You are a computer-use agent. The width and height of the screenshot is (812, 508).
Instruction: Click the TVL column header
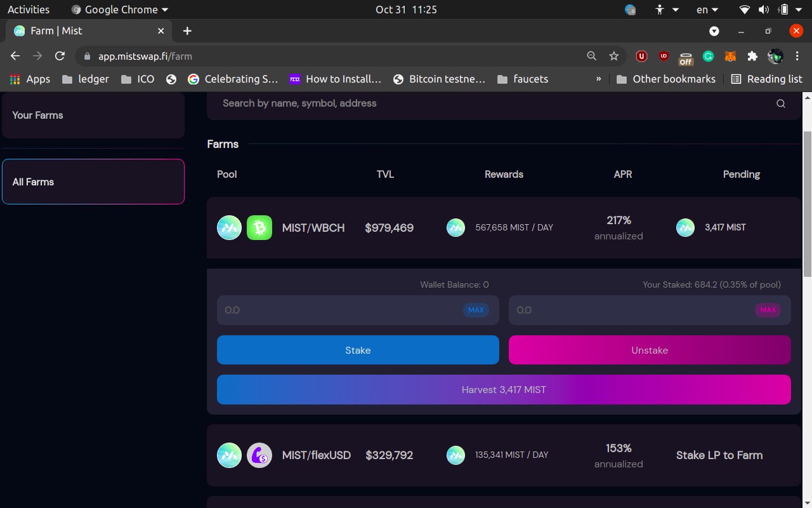click(x=385, y=174)
